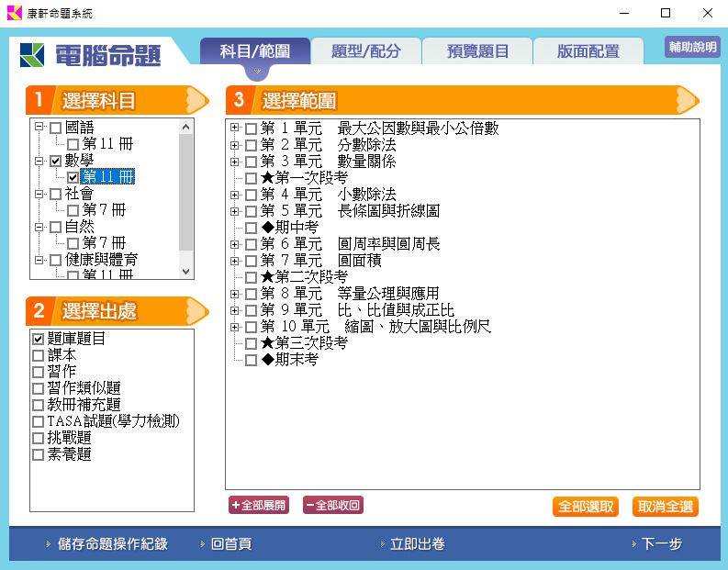Uncheck the 數學 subject checkbox
The height and width of the screenshot is (570, 728).
[55, 161]
